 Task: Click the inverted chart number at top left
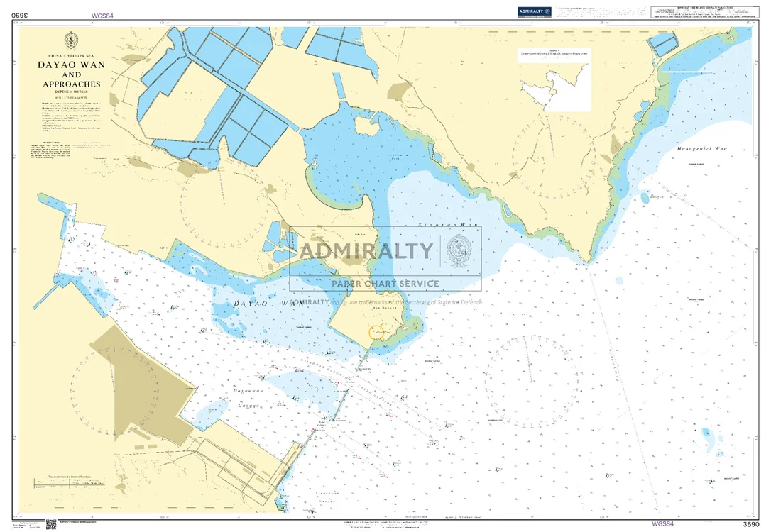(20, 15)
